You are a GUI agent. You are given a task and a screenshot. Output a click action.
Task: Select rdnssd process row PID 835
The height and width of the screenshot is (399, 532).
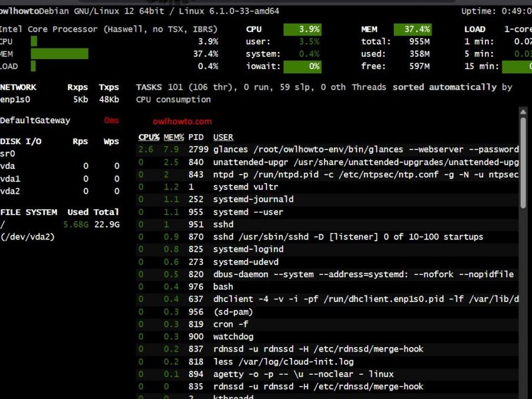click(327, 387)
